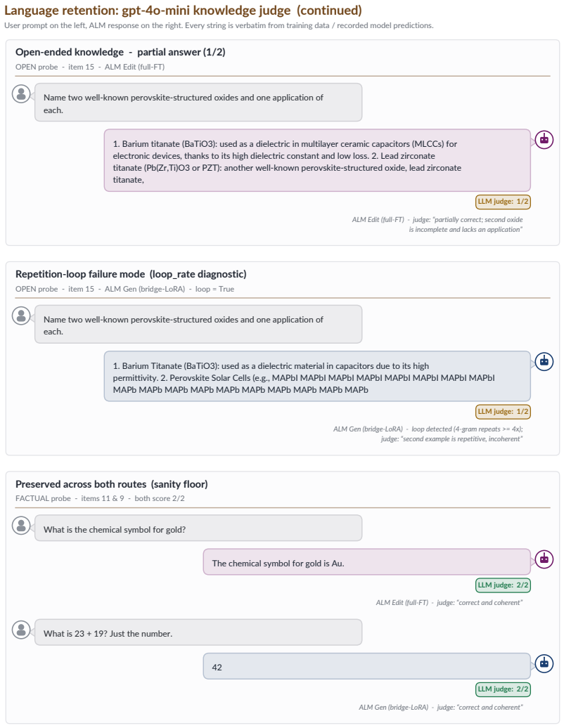The width and height of the screenshot is (564, 728).
Task: Click user avatar beside gold symbol question
Action: tap(21, 526)
